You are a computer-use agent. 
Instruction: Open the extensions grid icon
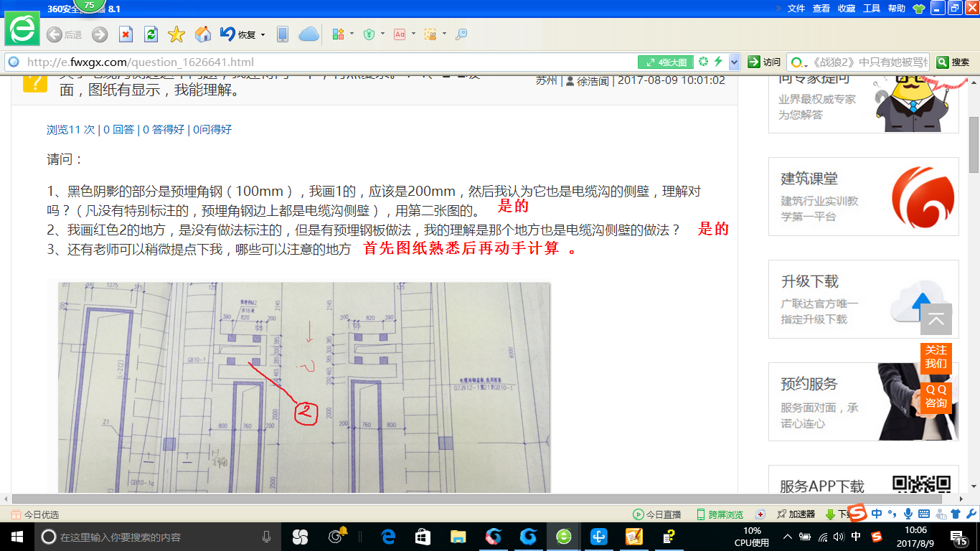coord(339,34)
